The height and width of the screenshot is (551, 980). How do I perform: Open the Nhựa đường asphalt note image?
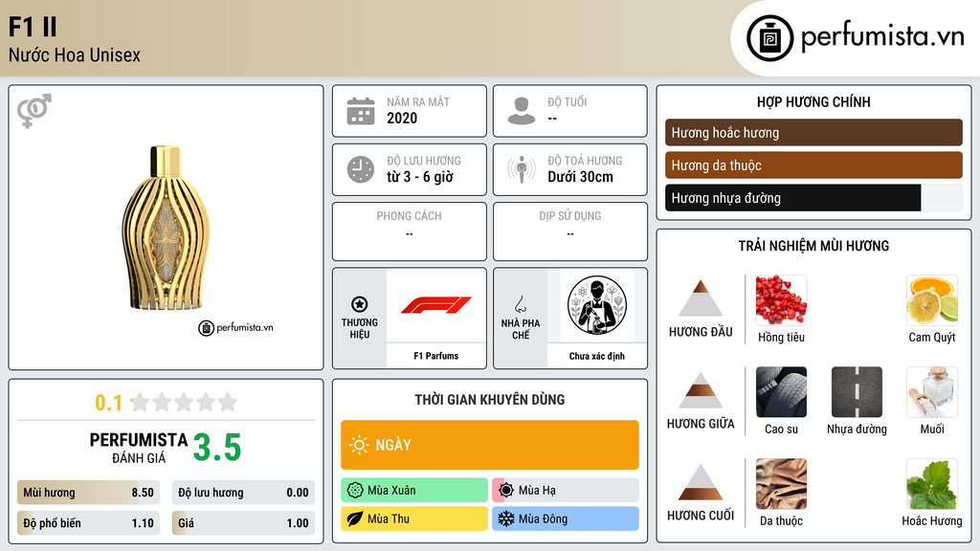point(857,391)
